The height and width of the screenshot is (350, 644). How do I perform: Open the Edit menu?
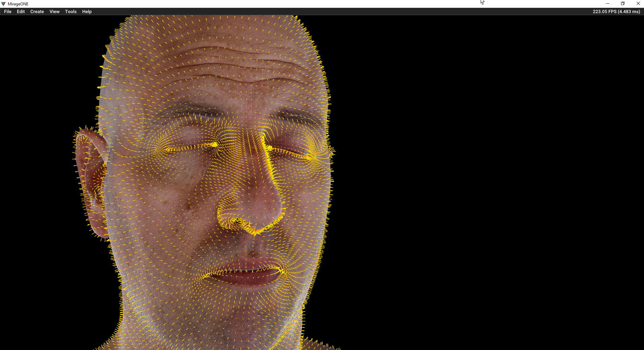pyautogui.click(x=21, y=11)
